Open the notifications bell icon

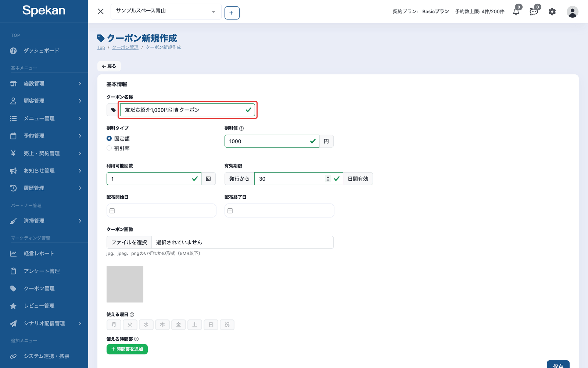coord(516,11)
